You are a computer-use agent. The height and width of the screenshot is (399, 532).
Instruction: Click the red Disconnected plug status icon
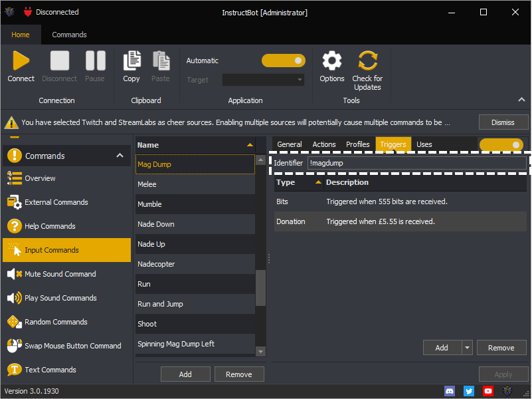click(x=27, y=12)
